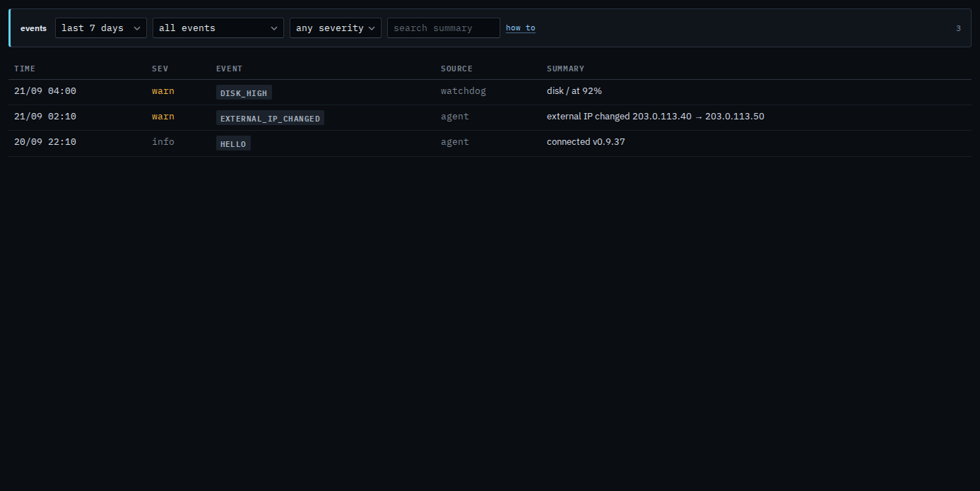Select the DISK_HIGH event tag
This screenshot has height=491, width=980.
[244, 93]
